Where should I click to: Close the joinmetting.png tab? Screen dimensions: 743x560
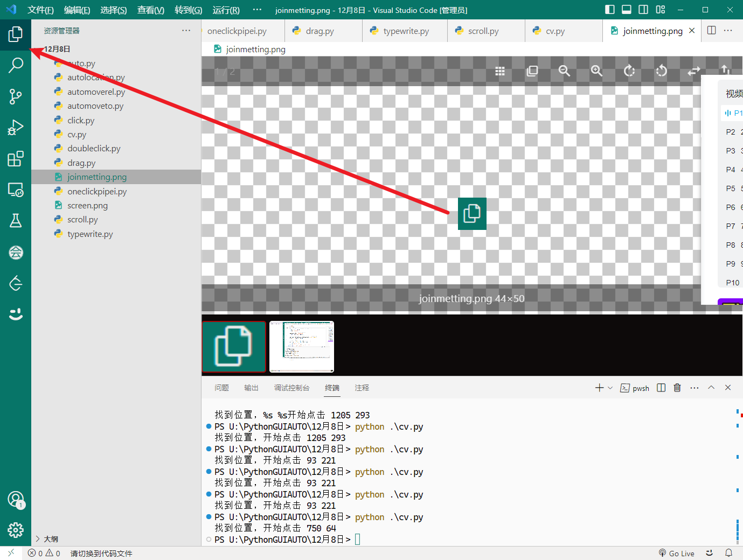pos(692,31)
